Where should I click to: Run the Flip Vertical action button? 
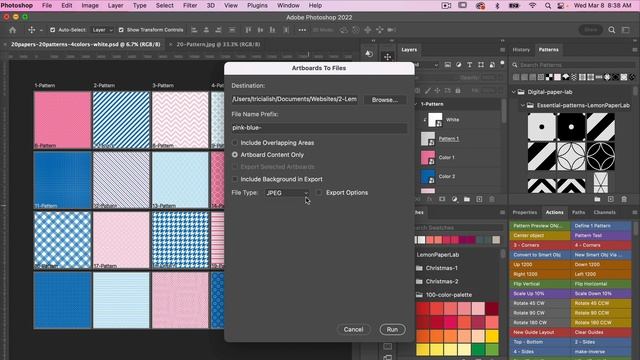tap(540, 284)
